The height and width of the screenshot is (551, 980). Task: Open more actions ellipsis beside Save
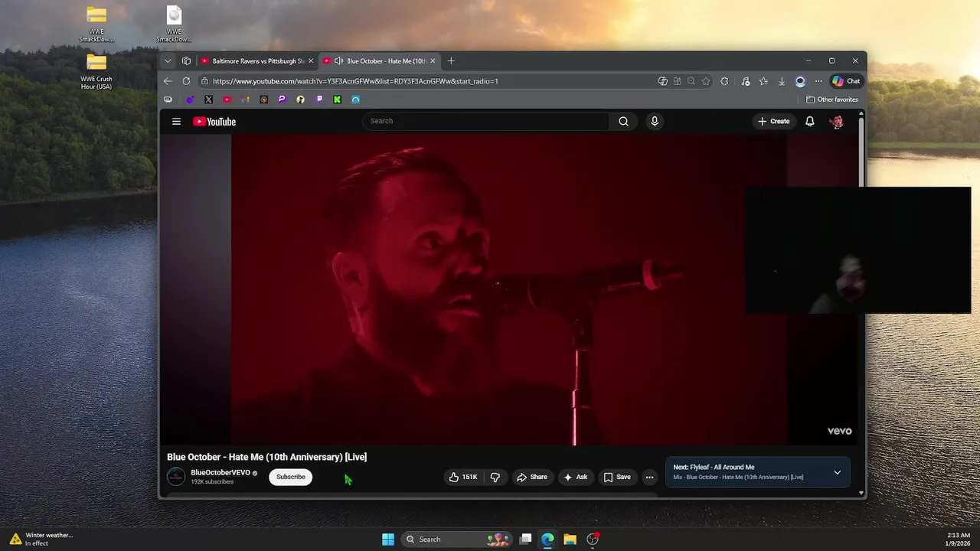(x=649, y=477)
